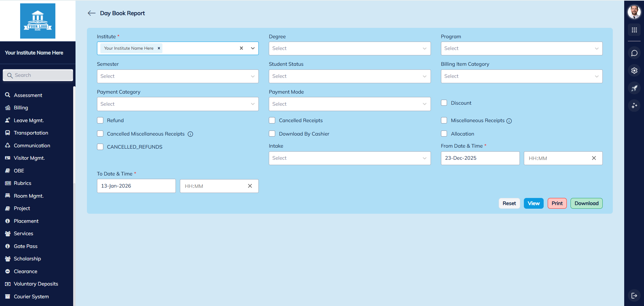The image size is (644, 306).
Task: Click the user profile avatar
Action: 634,12
